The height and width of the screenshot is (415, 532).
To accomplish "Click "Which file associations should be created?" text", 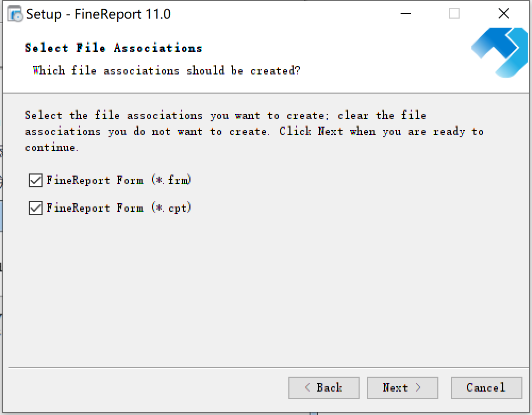I will tap(167, 71).
